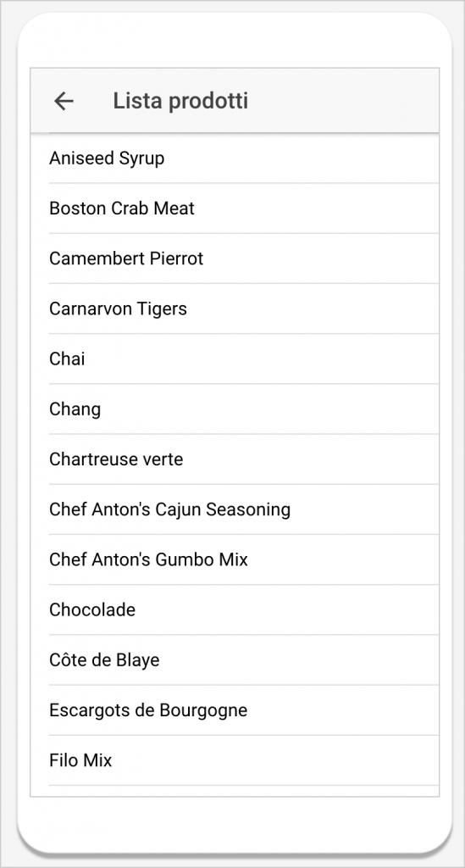Choose Chef Anton's Gumbo Mix
Viewport: 465px width, 868px height.
pyautogui.click(x=235, y=559)
